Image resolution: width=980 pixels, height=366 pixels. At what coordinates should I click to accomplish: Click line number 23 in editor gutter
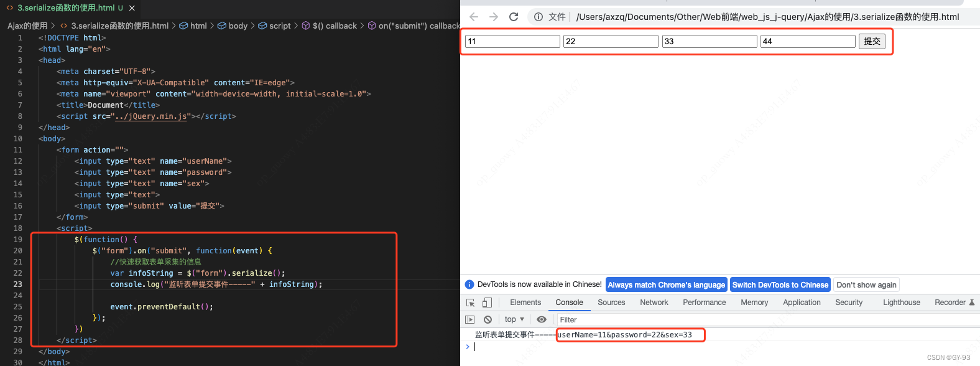tap(17, 284)
